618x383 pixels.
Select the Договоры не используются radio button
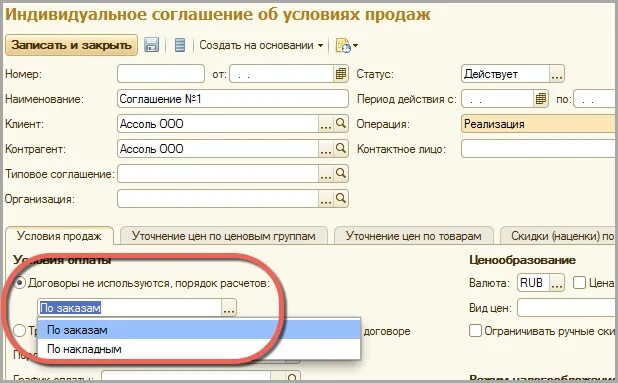(x=20, y=283)
